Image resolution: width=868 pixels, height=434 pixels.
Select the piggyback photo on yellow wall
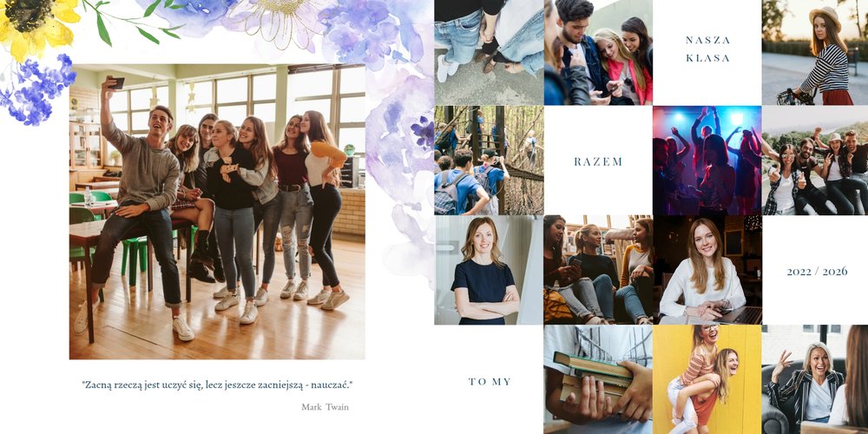point(707,380)
